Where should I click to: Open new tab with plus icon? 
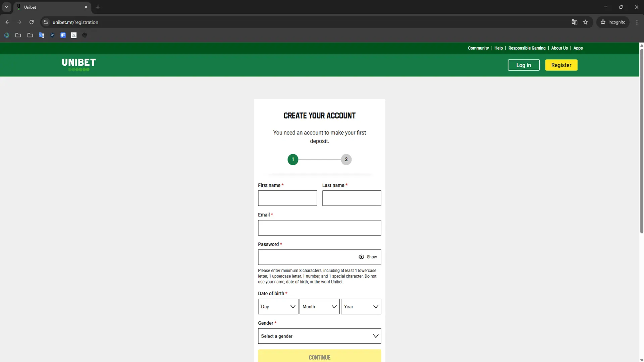(x=98, y=7)
